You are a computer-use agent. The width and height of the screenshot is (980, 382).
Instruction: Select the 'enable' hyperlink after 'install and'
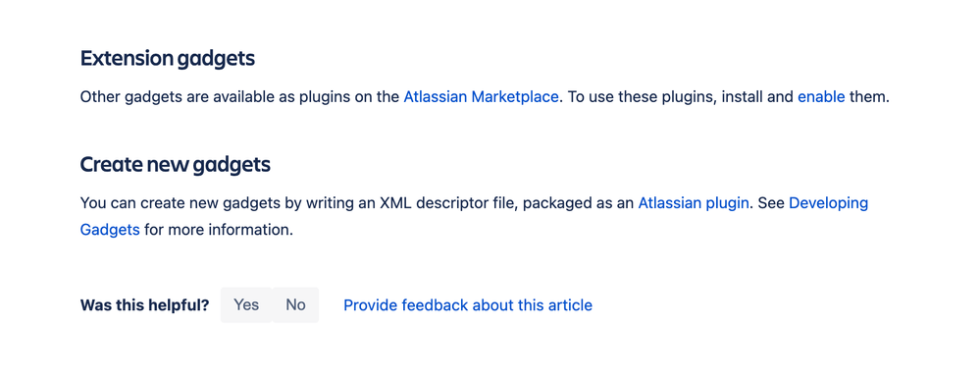click(821, 97)
